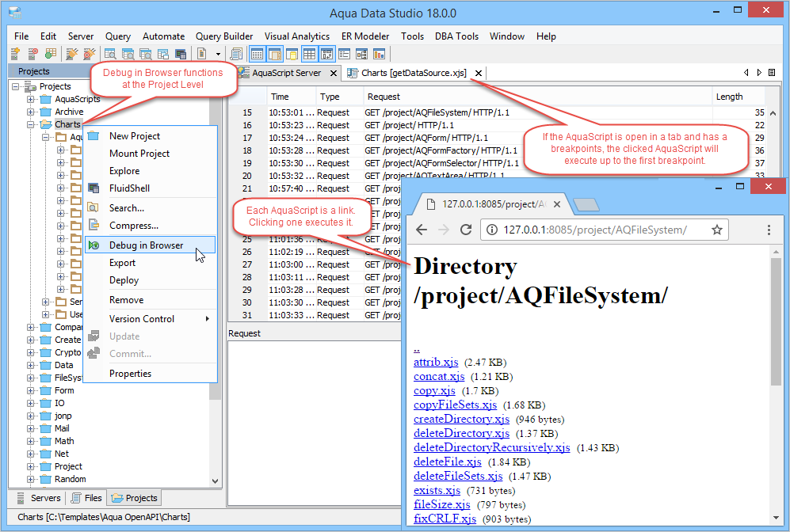This screenshot has height=532, width=790.
Task: Expand the Math project node
Action: click(31, 442)
